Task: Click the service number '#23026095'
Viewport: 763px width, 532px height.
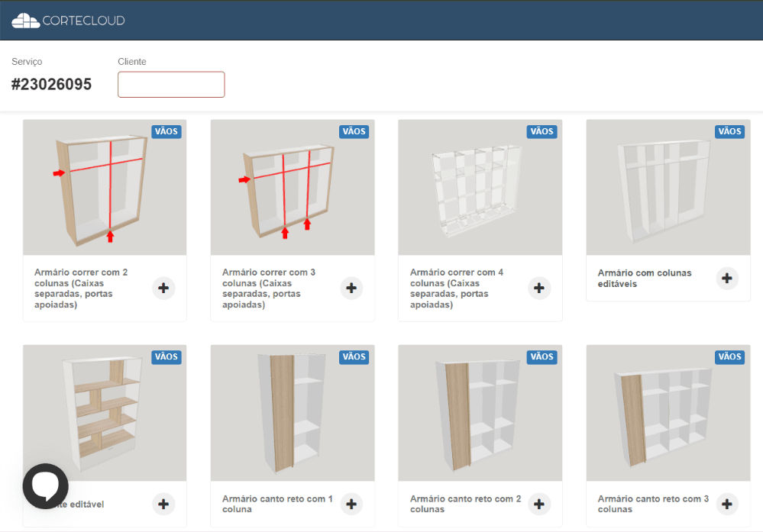Action: 52,84
